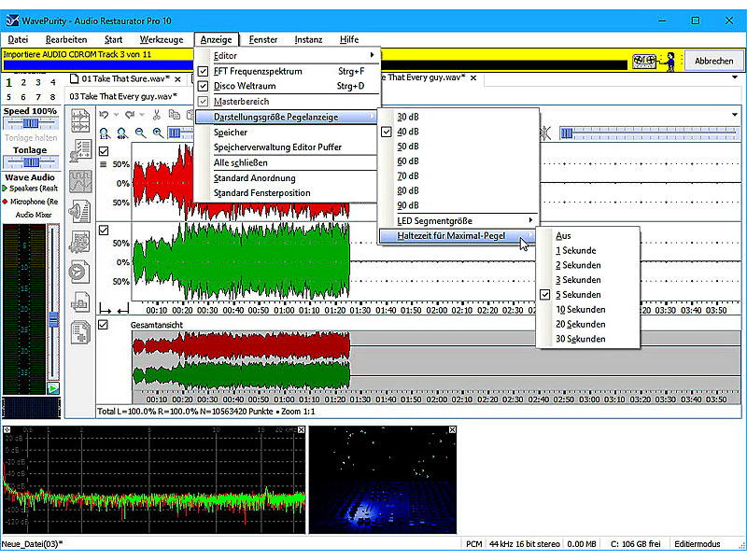Click the undo arrow icon
Screen dimensions: 747x560
pyautogui.click(x=104, y=115)
